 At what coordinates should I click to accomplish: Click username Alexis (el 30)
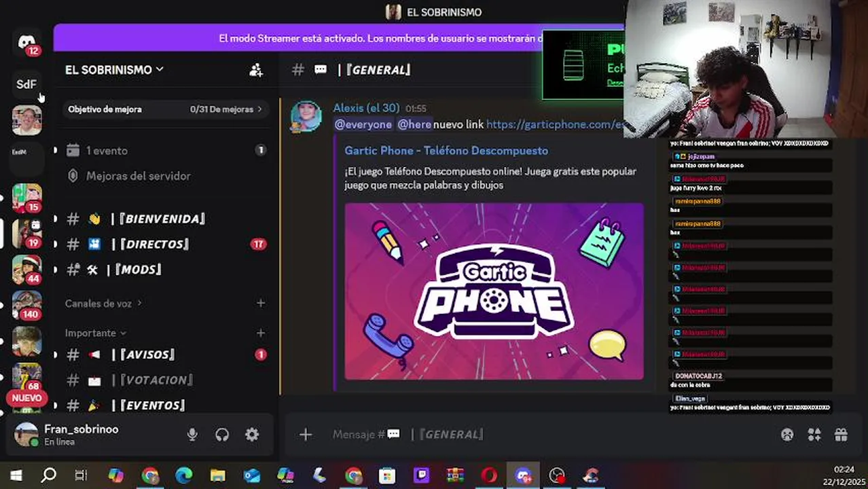coord(366,108)
